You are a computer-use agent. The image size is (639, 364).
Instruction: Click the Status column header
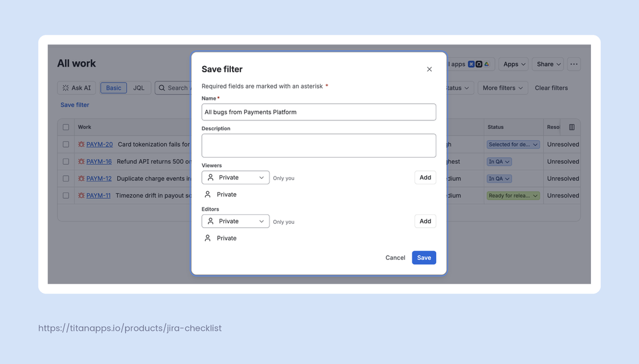[x=495, y=127]
